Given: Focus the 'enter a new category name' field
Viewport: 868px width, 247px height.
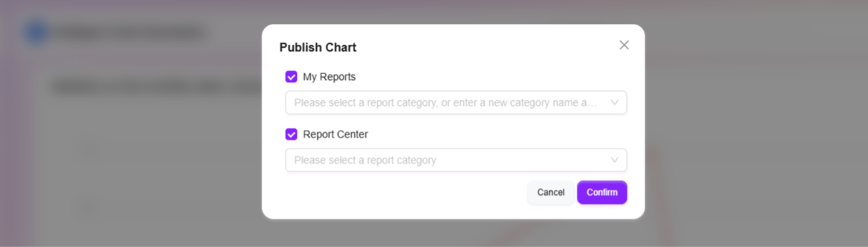Looking at the screenshot, I should point(445,103).
